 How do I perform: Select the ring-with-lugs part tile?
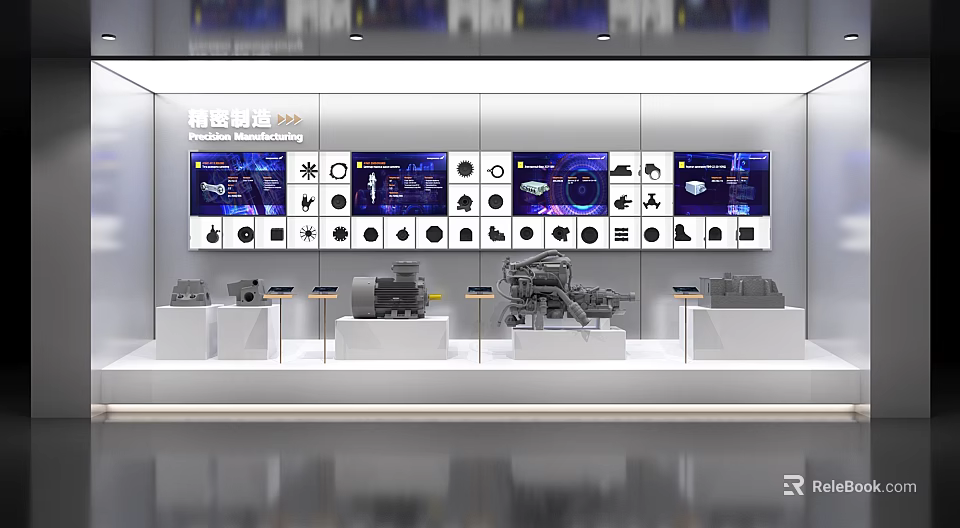tap(335, 168)
